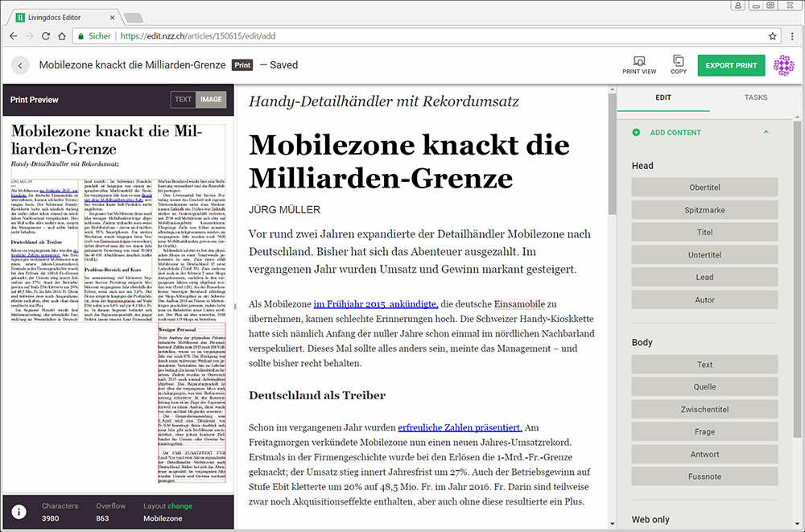Click the green plus Add Content icon
Image resolution: width=805 pixels, height=532 pixels.
coord(636,133)
